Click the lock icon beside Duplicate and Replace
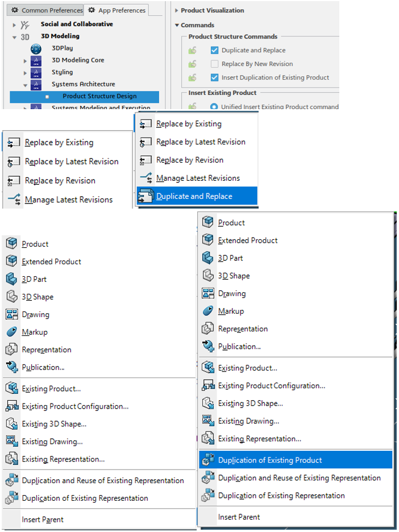The width and height of the screenshot is (399, 532). click(x=192, y=51)
